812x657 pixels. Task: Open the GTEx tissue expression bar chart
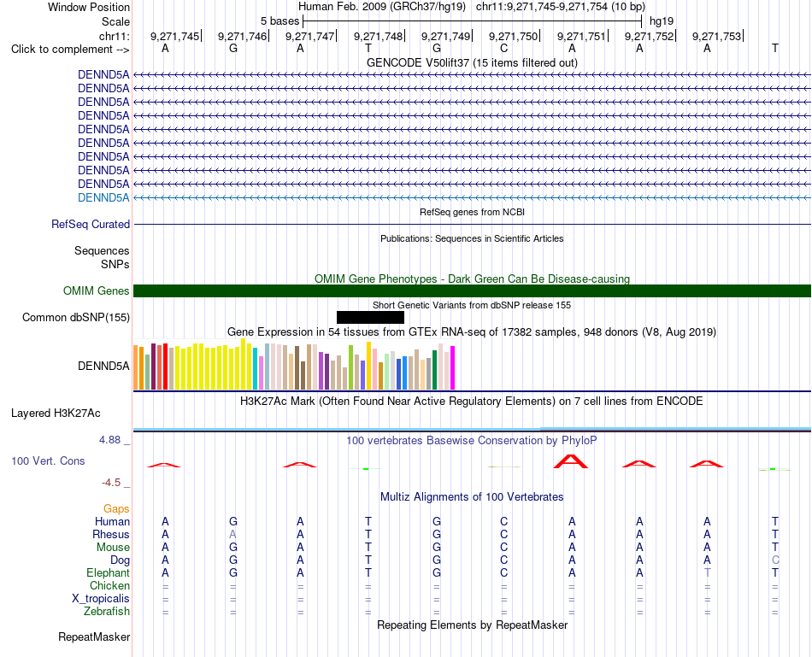(x=294, y=365)
